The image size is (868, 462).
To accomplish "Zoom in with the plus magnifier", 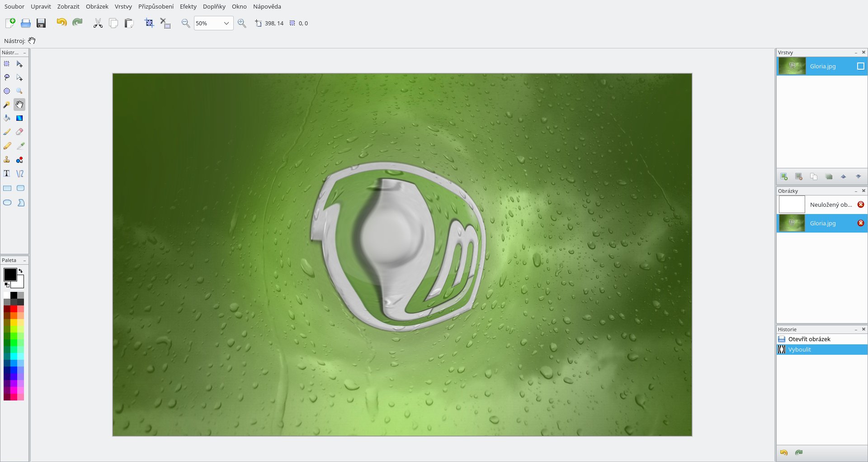I will pyautogui.click(x=242, y=23).
